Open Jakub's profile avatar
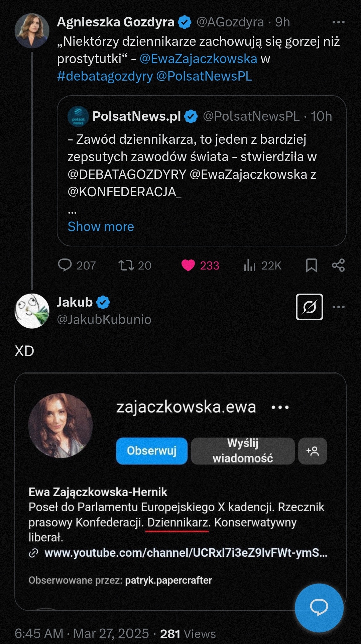This screenshot has width=361, height=644. tap(32, 311)
